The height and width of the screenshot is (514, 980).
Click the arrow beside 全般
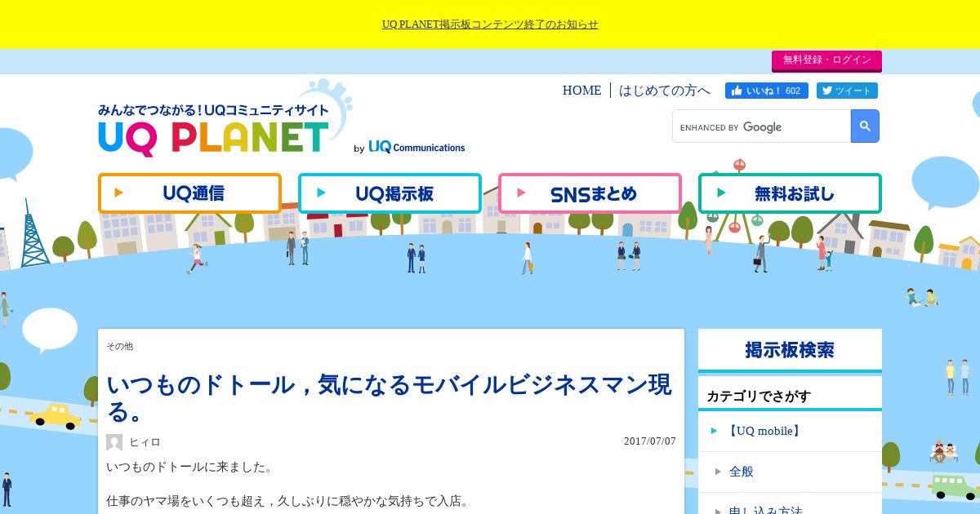pos(718,472)
